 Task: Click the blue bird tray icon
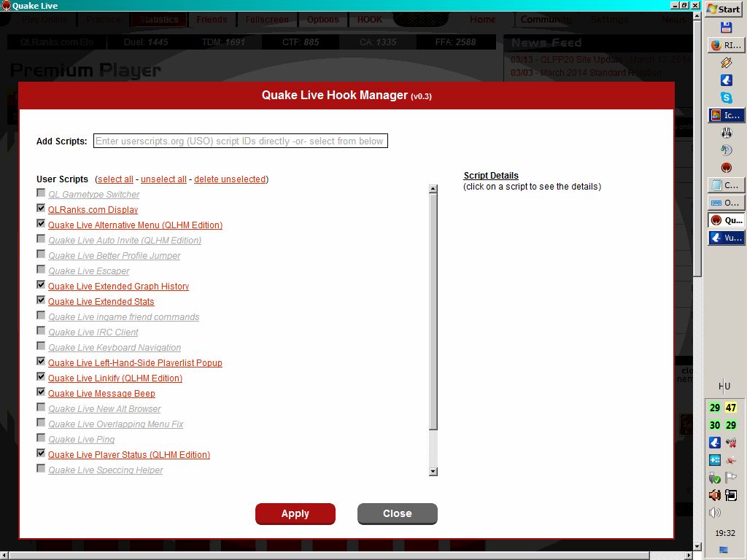(715, 443)
